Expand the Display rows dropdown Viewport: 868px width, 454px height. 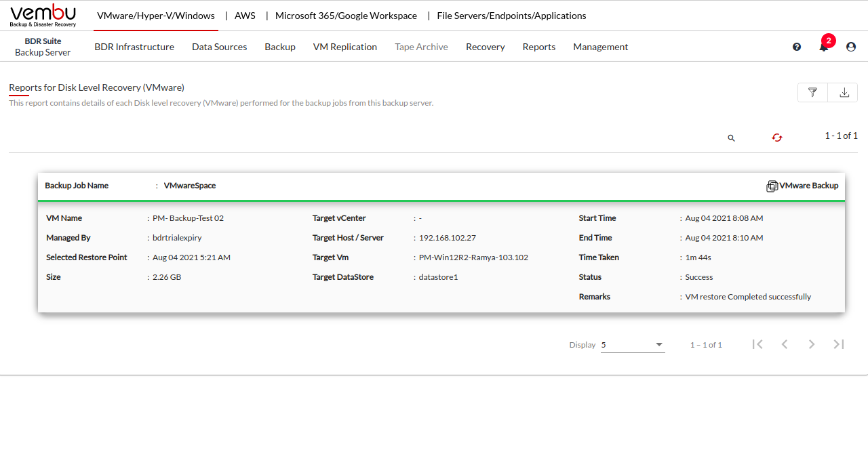pyautogui.click(x=633, y=345)
